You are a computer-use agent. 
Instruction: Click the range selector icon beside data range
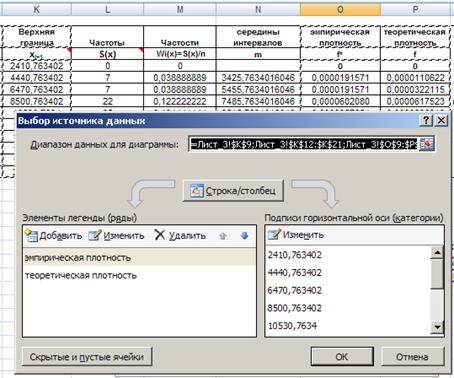[427, 144]
